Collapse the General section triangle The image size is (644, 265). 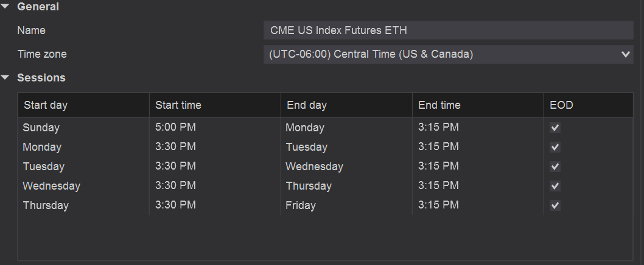(x=5, y=7)
